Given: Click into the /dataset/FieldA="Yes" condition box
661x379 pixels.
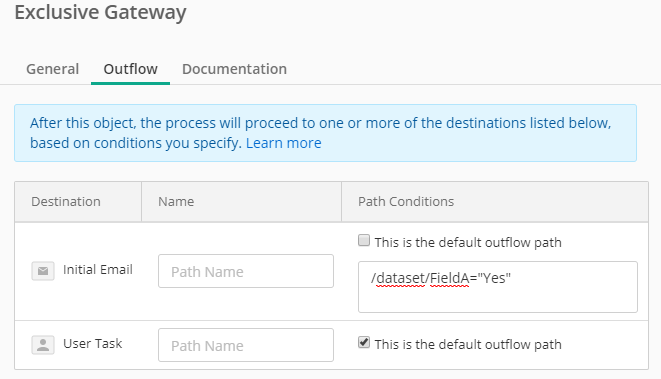Looking at the screenshot, I should (498, 287).
